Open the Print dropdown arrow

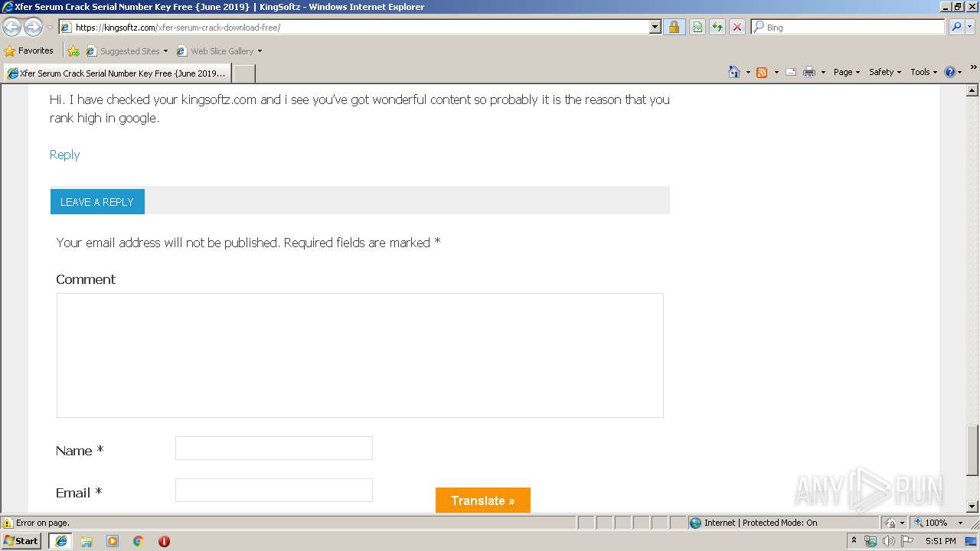(823, 72)
